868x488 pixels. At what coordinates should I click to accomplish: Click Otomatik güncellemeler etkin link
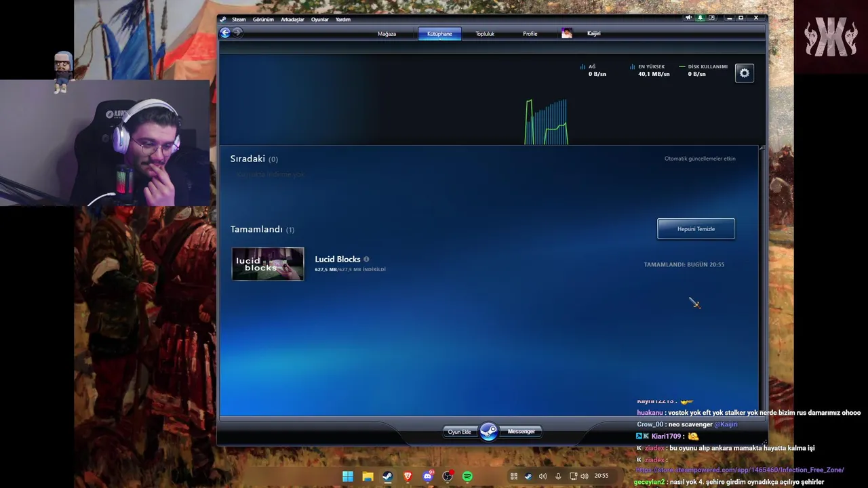pos(700,159)
